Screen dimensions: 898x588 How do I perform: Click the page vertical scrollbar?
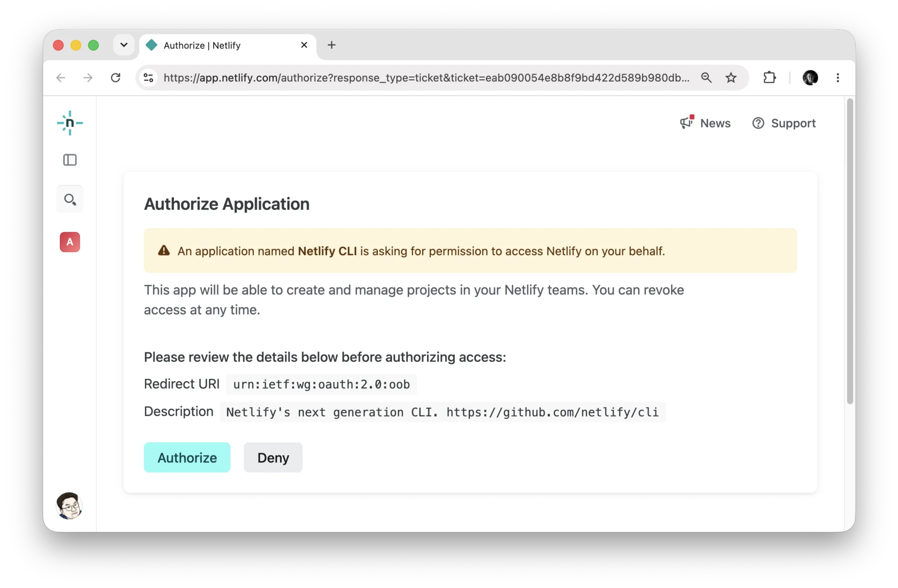coord(850,251)
